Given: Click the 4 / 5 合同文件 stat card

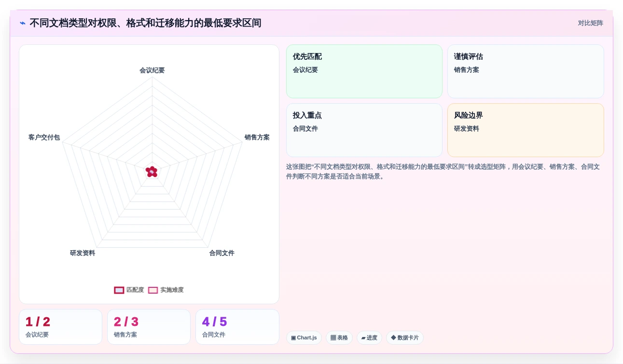Looking at the screenshot, I should [237, 327].
